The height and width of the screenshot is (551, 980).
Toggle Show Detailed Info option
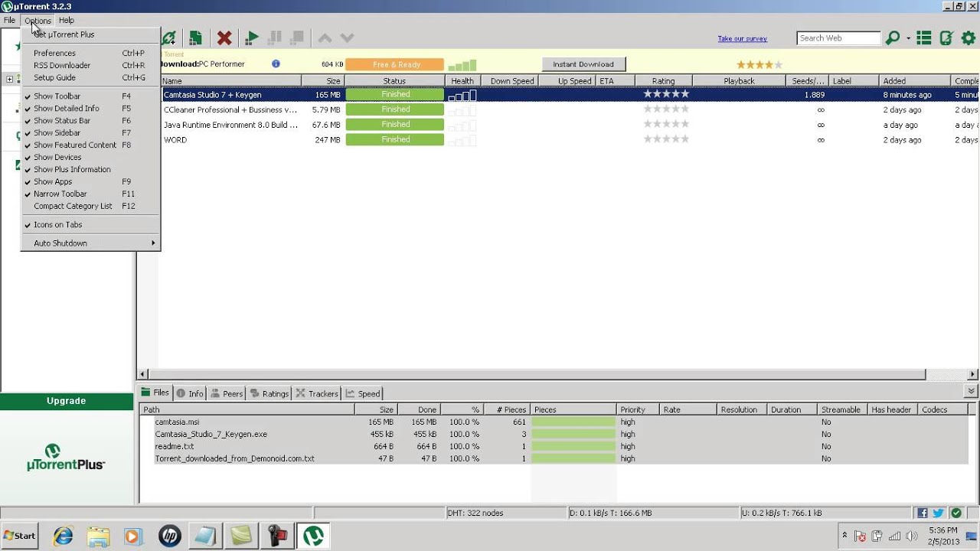90,109
